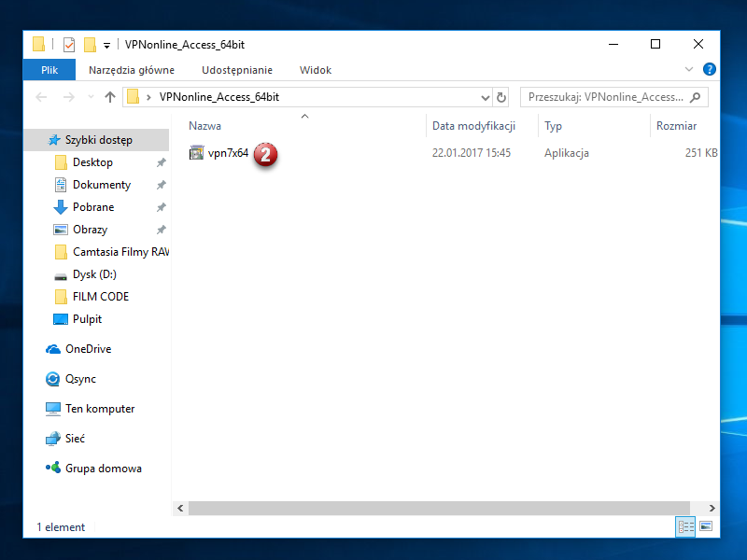Viewport: 747px width, 560px height.
Task: Sort by Typ column header
Action: click(x=553, y=126)
